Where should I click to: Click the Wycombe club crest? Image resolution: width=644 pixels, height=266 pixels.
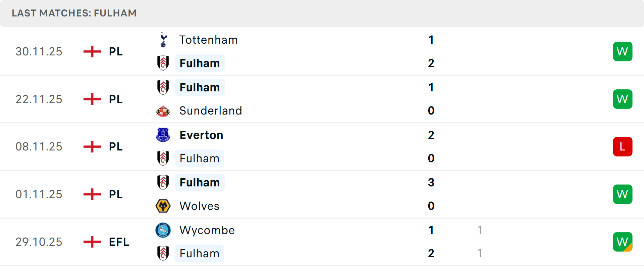point(163,230)
